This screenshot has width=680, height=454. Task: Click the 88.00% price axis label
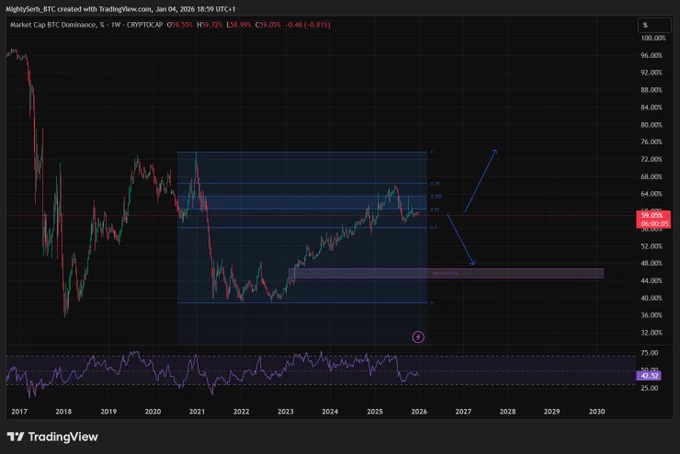pyautogui.click(x=651, y=90)
